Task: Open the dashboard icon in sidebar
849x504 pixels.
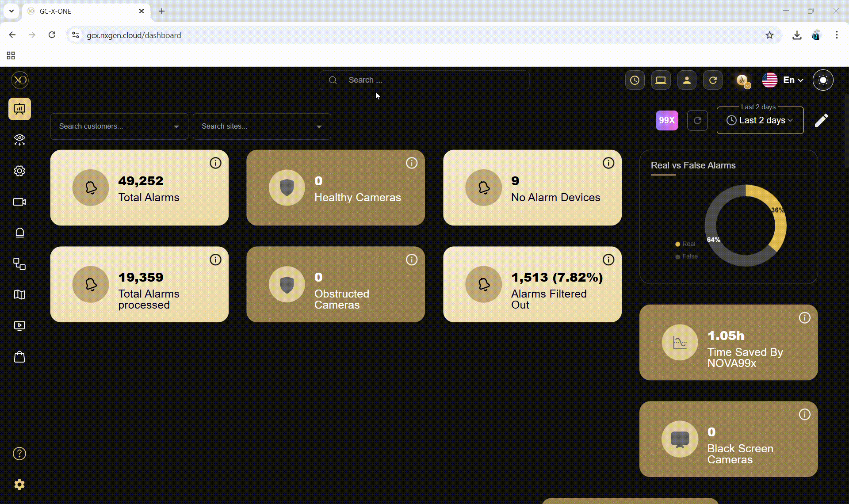Action: (x=19, y=109)
